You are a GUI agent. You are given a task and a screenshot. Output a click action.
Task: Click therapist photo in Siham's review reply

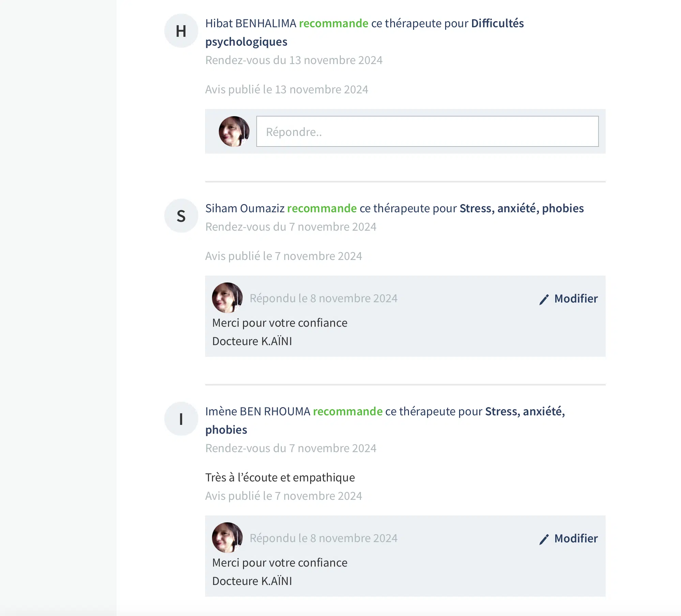pos(227,298)
